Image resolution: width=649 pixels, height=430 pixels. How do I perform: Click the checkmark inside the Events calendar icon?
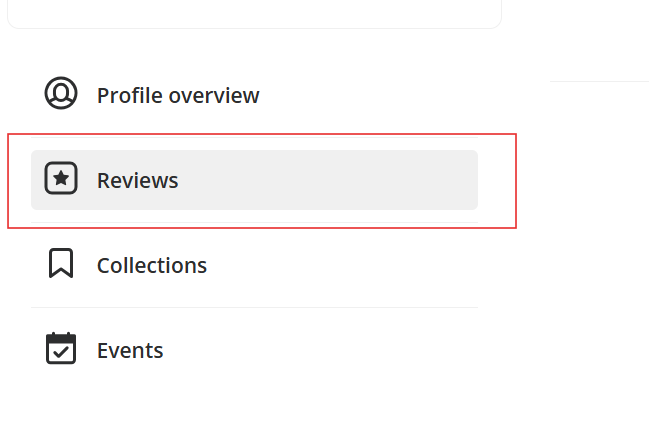[61, 353]
